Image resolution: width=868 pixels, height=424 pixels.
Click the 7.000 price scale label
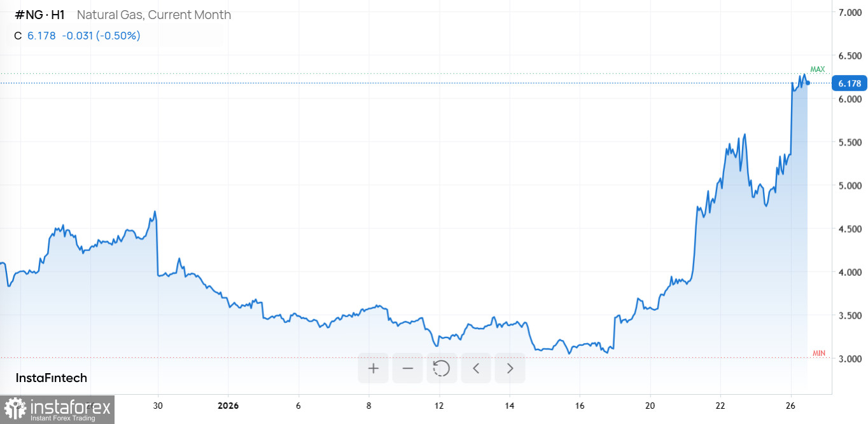pyautogui.click(x=849, y=13)
